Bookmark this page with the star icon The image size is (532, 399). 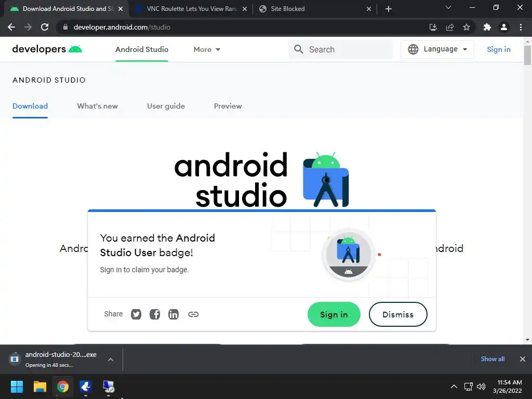[x=467, y=27]
